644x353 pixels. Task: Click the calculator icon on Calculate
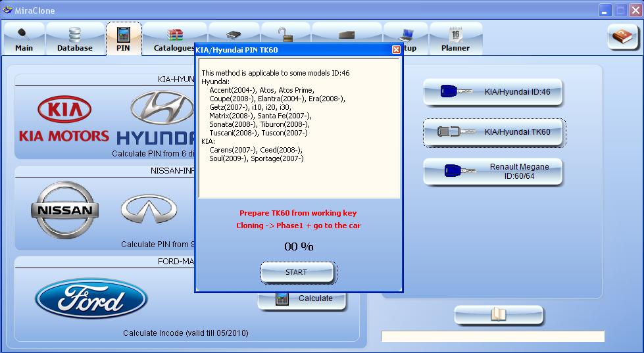coord(282,299)
